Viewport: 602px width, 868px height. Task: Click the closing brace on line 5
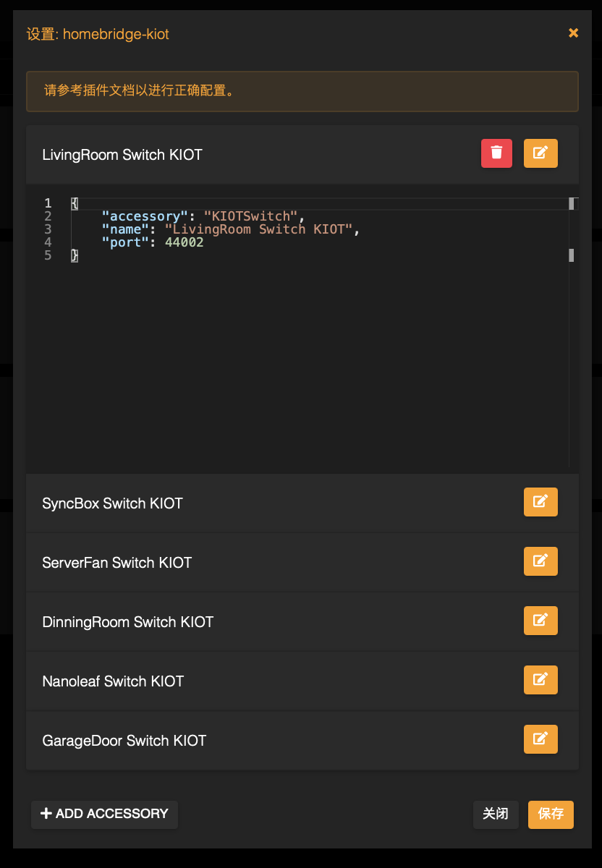(x=74, y=255)
